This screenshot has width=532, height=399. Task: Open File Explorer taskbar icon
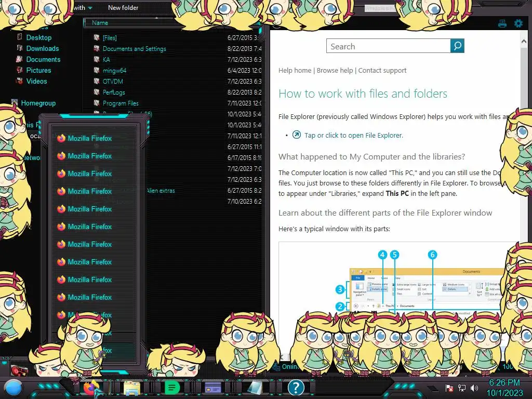[132, 388]
